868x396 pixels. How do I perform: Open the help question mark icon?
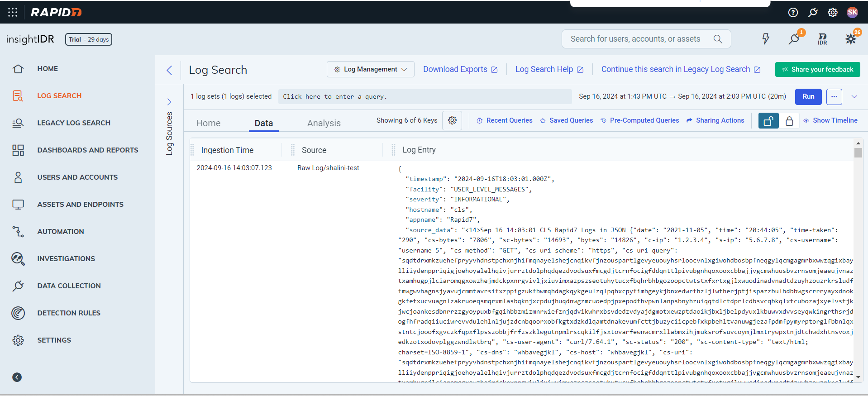pos(793,12)
